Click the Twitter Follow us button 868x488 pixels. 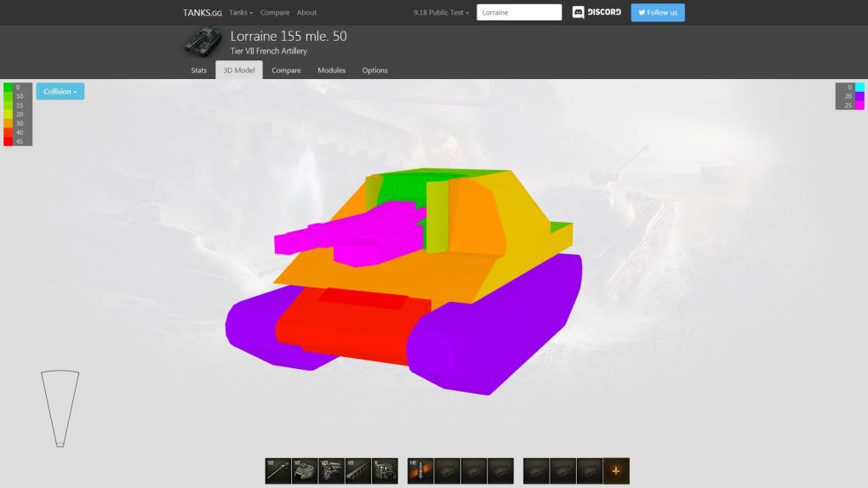coord(657,13)
